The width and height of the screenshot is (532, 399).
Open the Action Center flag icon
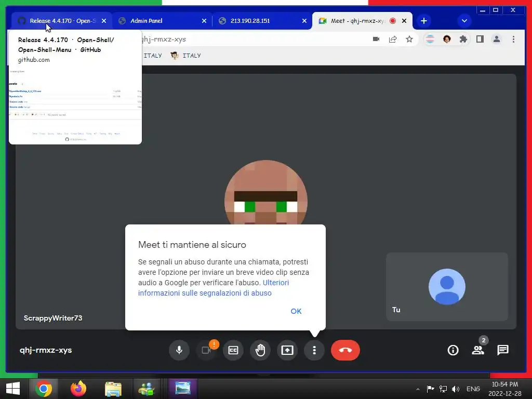click(430, 389)
